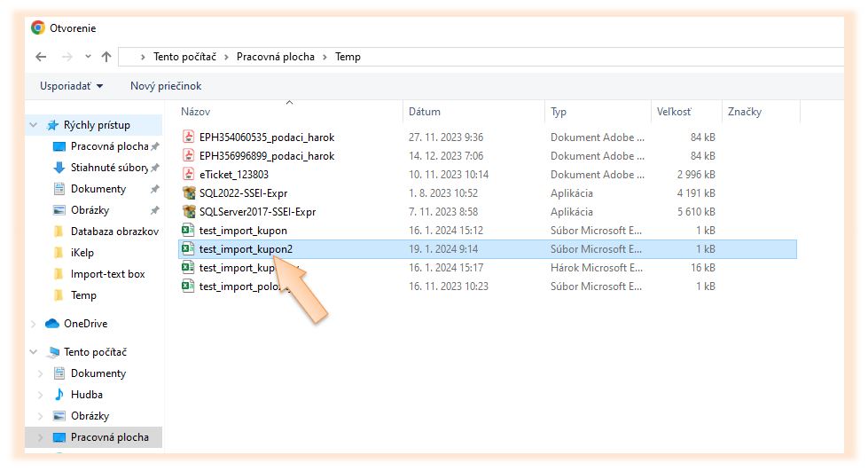This screenshot has width=868, height=471.
Task: Select the eTicket_123803 PDF file icon
Action: (188, 175)
